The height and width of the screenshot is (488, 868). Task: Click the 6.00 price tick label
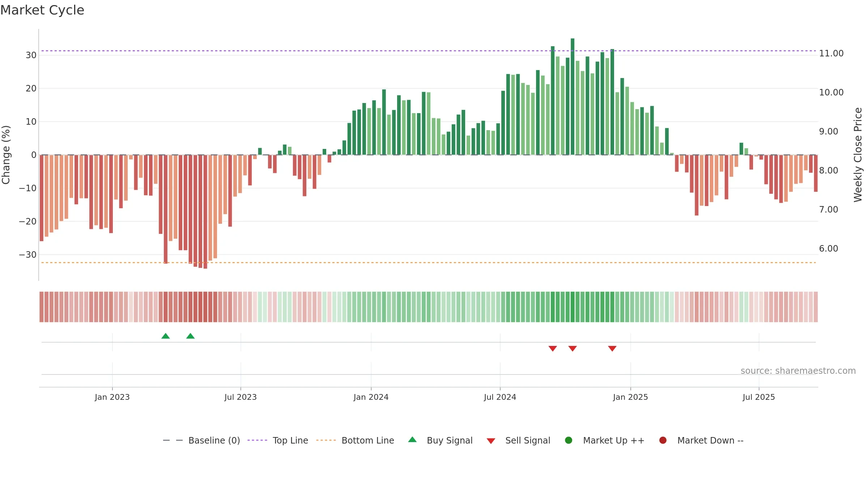pos(829,249)
